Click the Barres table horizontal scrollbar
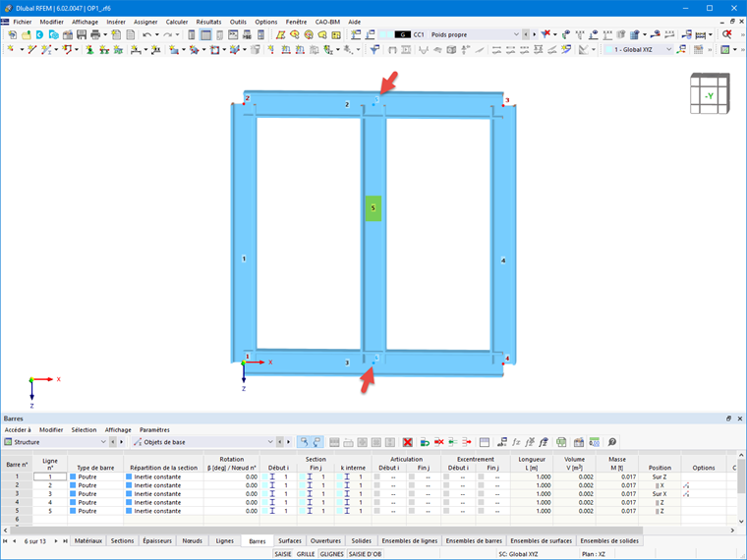The width and height of the screenshot is (747, 560). pos(326,530)
